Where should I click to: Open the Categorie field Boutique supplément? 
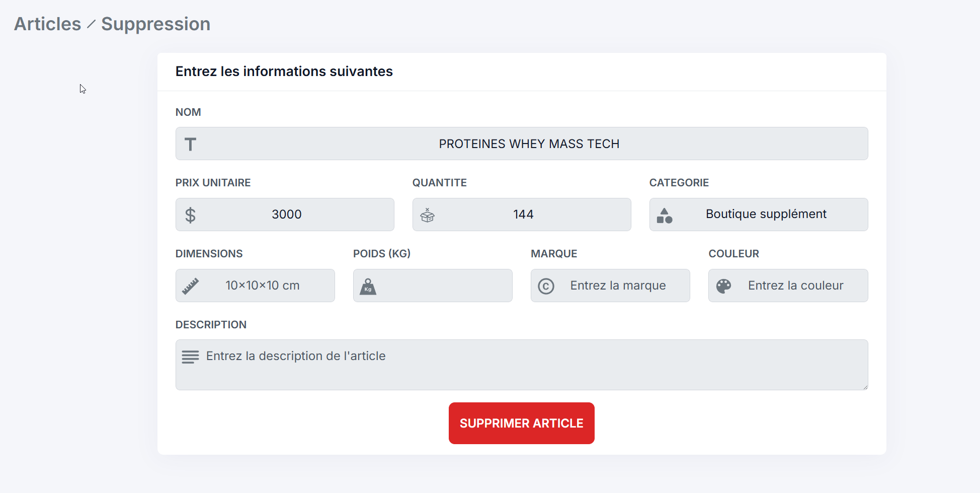click(759, 215)
